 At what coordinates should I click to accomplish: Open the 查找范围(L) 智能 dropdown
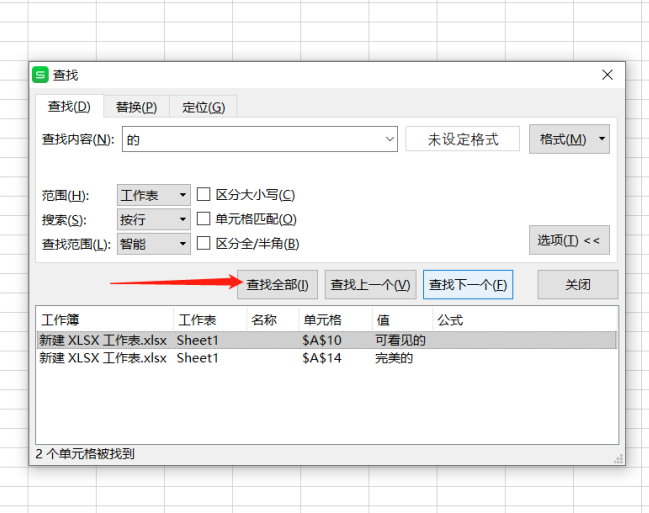(154, 244)
